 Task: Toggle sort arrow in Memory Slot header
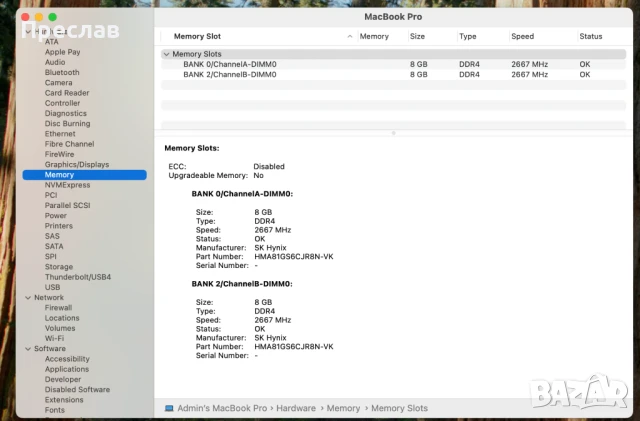tap(350, 36)
